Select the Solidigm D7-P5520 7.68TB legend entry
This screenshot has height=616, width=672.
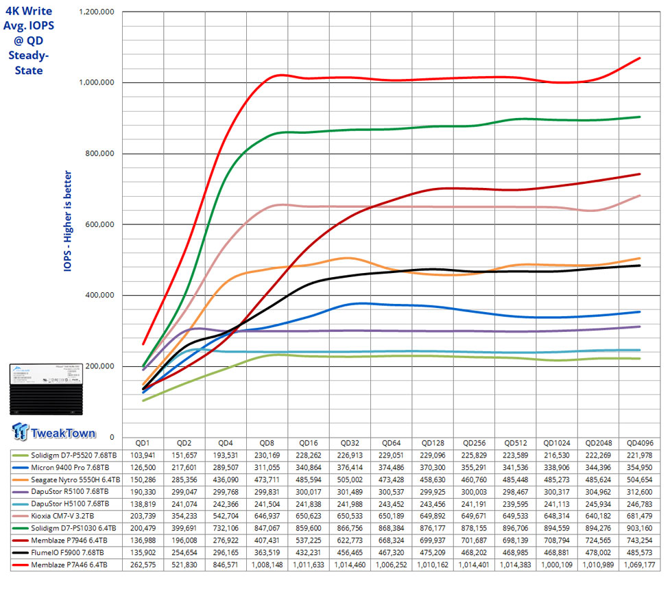(x=67, y=455)
